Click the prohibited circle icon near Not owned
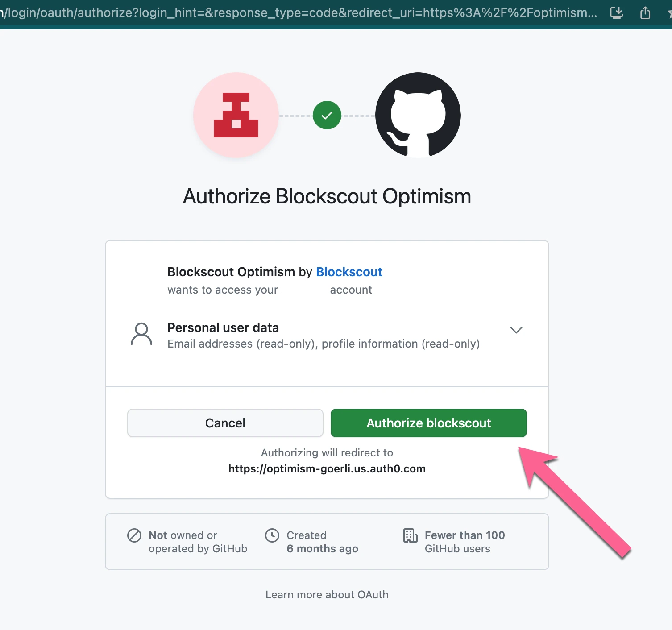This screenshot has height=630, width=672. coord(134,535)
